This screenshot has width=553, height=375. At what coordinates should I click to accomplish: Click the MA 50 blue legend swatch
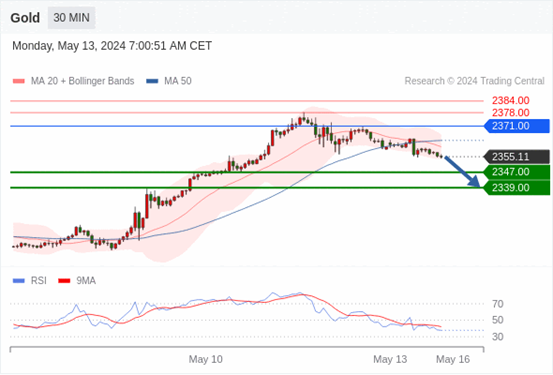pos(152,81)
